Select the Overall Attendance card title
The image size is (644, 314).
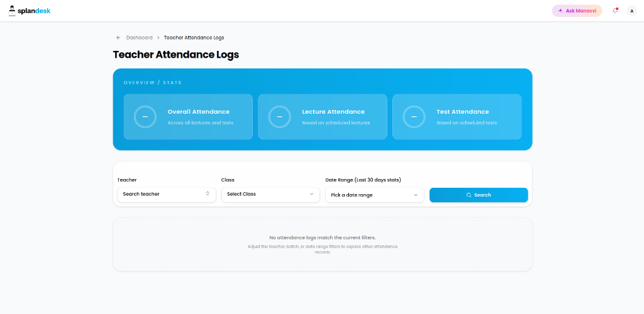pyautogui.click(x=198, y=112)
